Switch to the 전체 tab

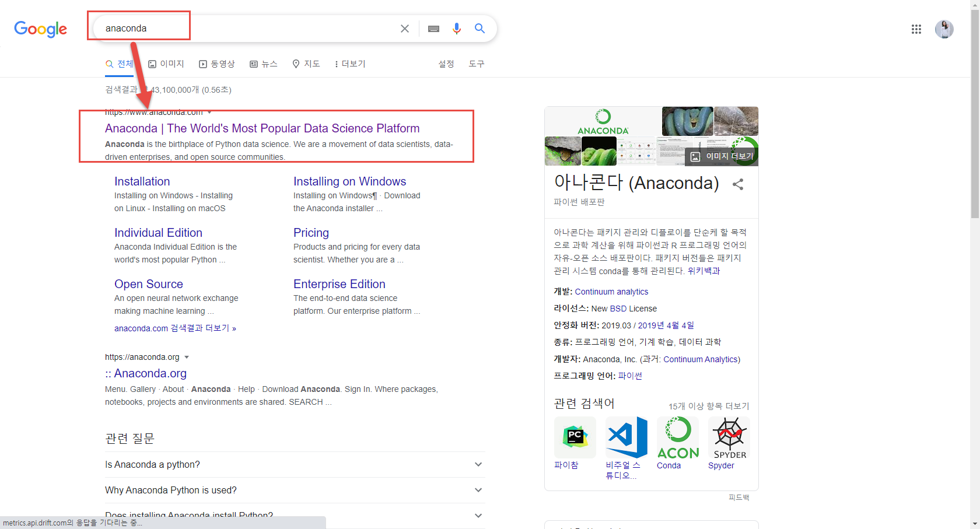point(120,64)
